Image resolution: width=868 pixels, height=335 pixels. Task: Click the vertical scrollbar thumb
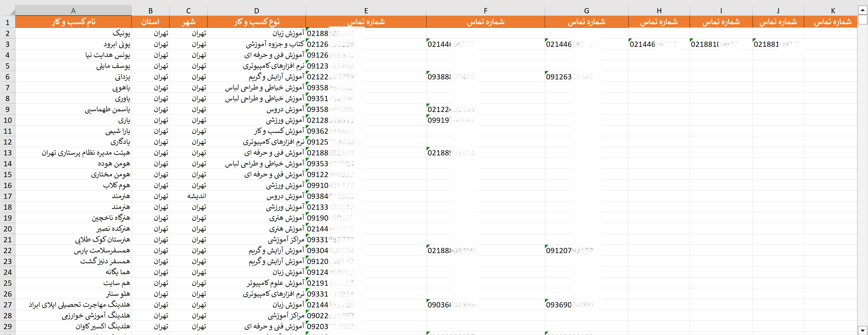pos(862,19)
